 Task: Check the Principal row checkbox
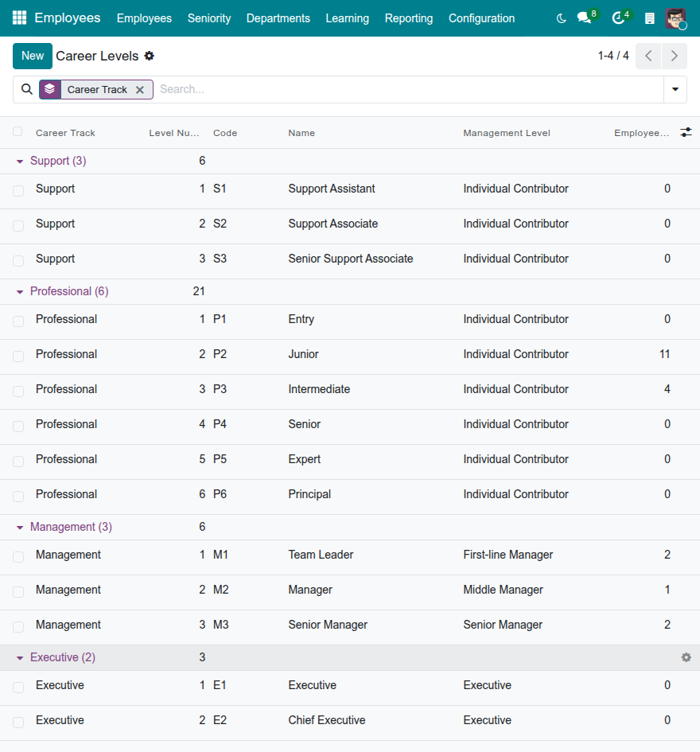coord(18,497)
